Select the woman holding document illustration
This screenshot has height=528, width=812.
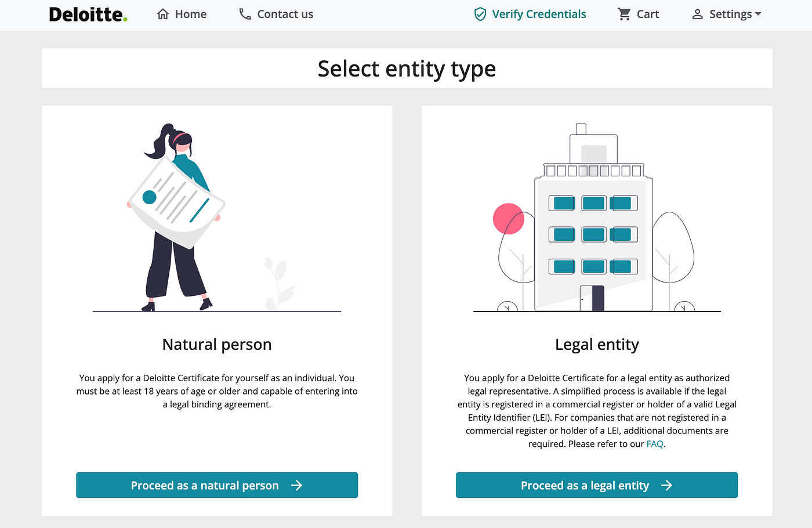tap(176, 218)
